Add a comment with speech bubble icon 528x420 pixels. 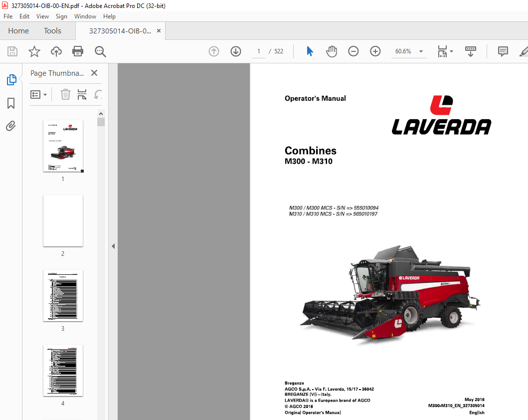pos(503,51)
